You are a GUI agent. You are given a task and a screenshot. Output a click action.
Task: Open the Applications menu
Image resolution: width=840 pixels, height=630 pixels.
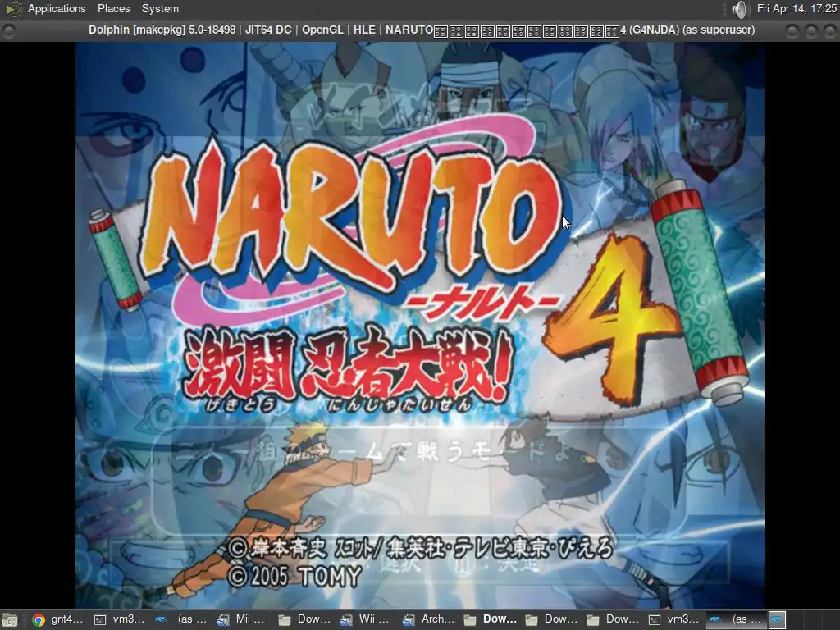click(57, 8)
